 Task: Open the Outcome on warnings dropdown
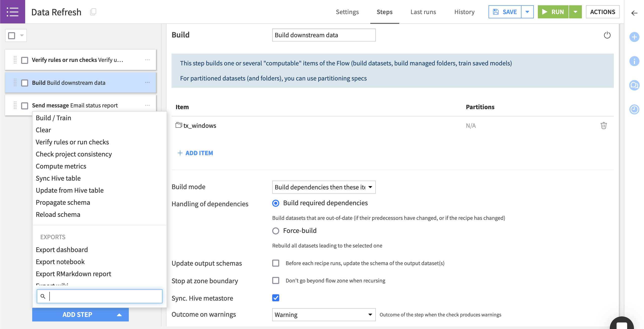click(324, 315)
